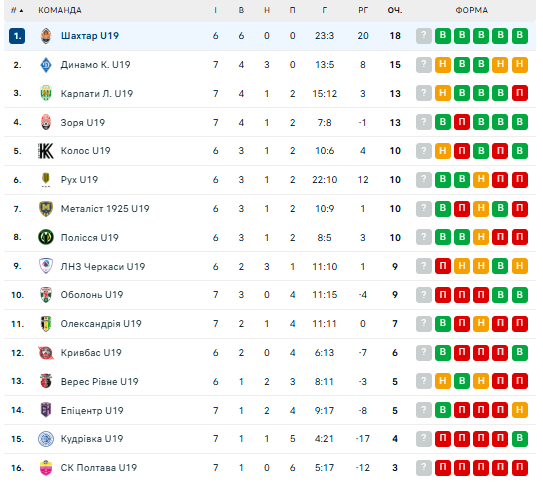The height and width of the screenshot is (482, 543).
Task: Click Кудрівка U19's green В form badge
Action: click(x=520, y=439)
